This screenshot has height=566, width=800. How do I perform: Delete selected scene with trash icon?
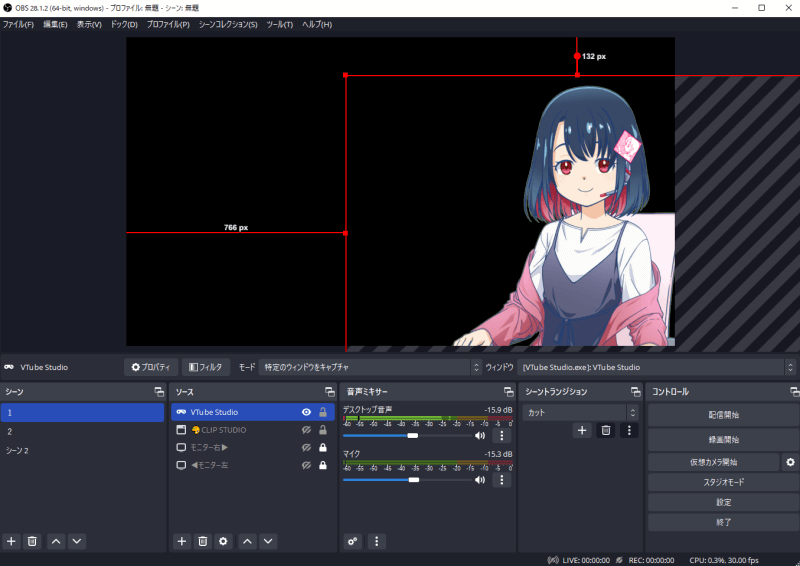[32, 541]
